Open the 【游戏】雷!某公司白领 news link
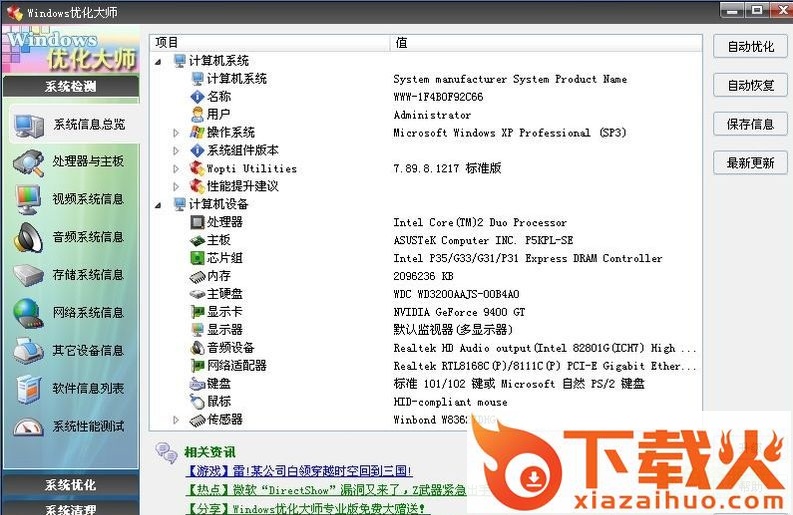 click(x=299, y=471)
